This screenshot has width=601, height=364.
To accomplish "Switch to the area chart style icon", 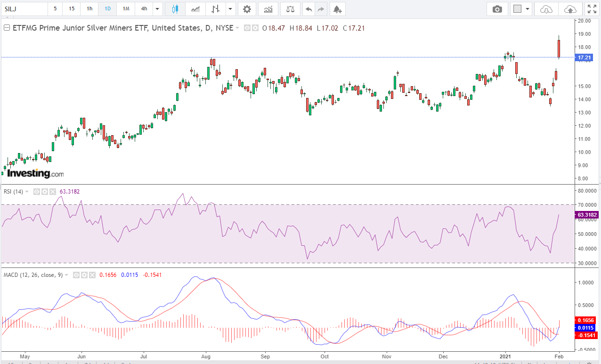I will [195, 9].
